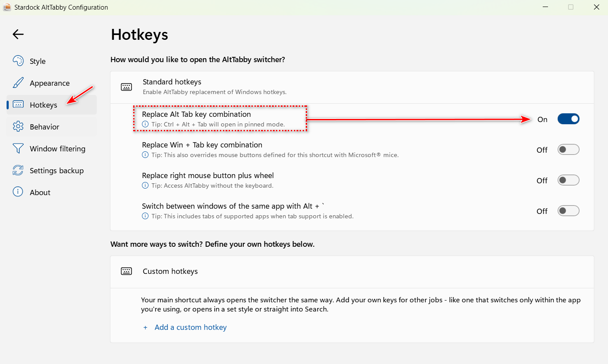Click the plus icon for adding a hotkey

tap(145, 327)
